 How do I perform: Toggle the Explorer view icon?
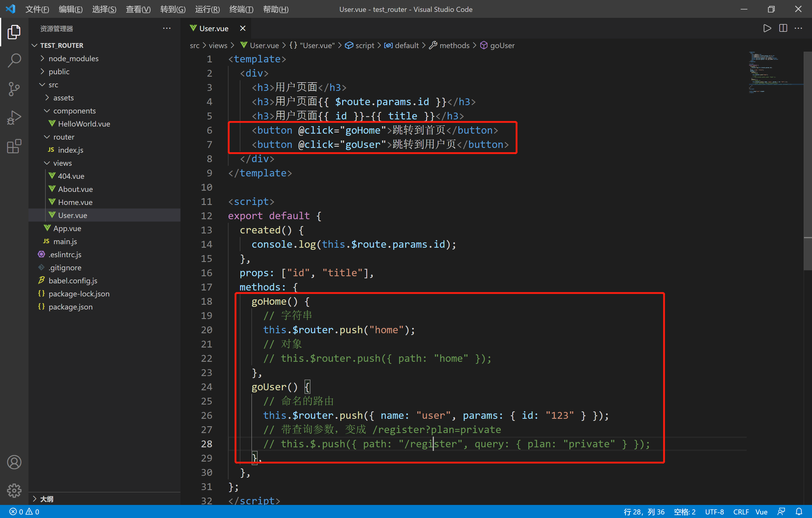click(x=14, y=32)
